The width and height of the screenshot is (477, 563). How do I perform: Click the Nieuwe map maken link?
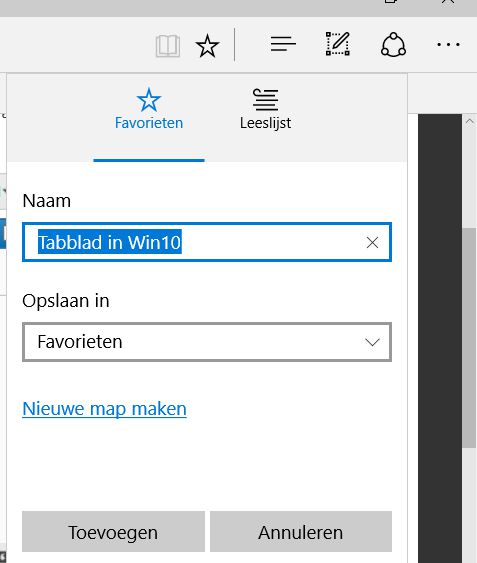click(x=105, y=409)
